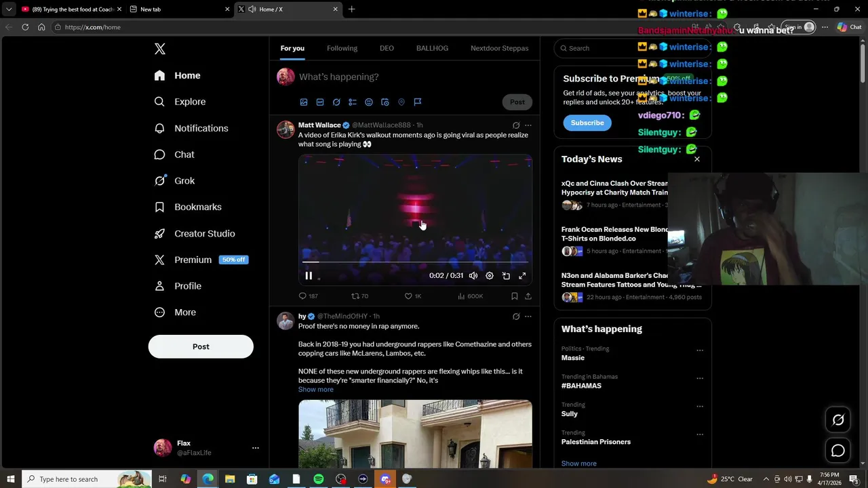Schedule the post with calendar icon
868x488 pixels.
tap(385, 102)
